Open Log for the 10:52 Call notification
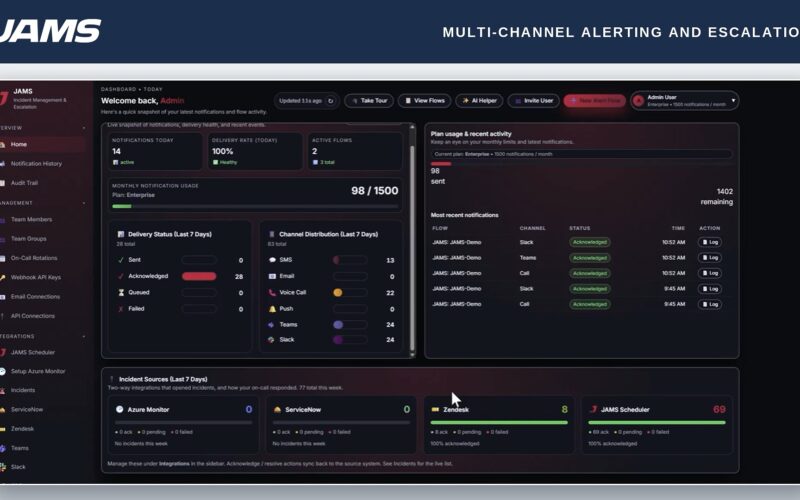This screenshot has width=800, height=500. tap(710, 273)
